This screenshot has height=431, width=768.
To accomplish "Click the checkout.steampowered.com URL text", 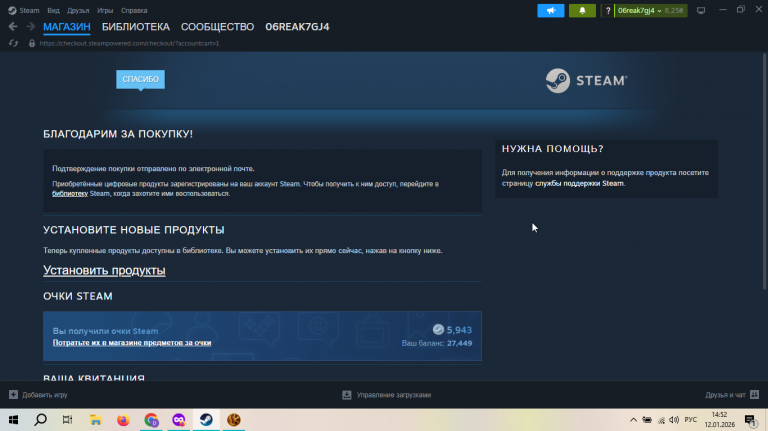I will 129,43.
